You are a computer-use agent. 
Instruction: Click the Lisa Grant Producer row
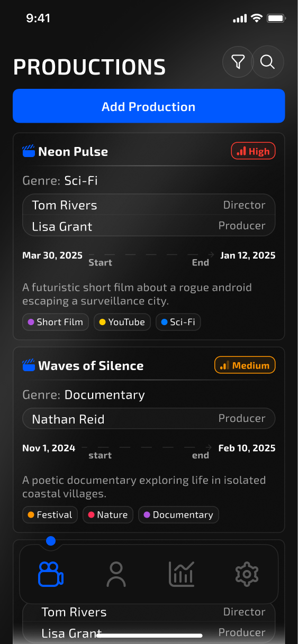pyautogui.click(x=149, y=226)
